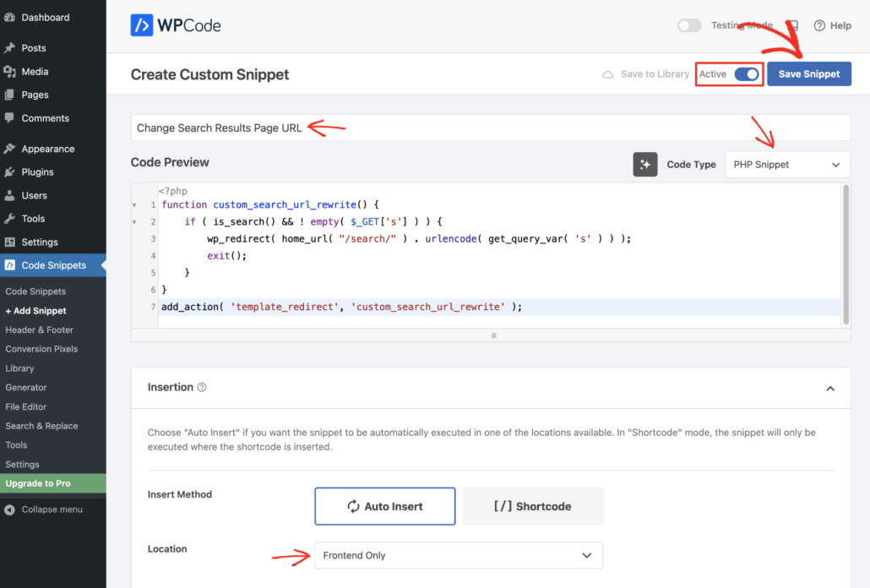The height and width of the screenshot is (588, 870).
Task: Click the Insertion help tooltip icon
Action: pos(202,387)
